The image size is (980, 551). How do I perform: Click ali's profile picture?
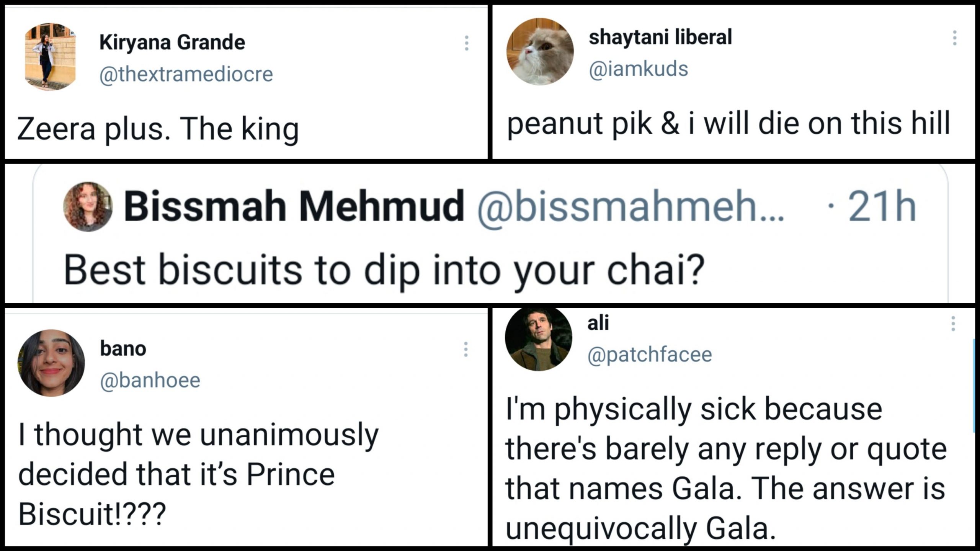[x=538, y=338]
